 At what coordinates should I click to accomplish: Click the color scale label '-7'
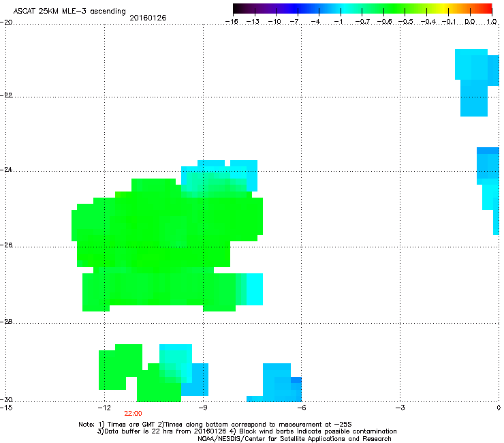coord(295,22)
